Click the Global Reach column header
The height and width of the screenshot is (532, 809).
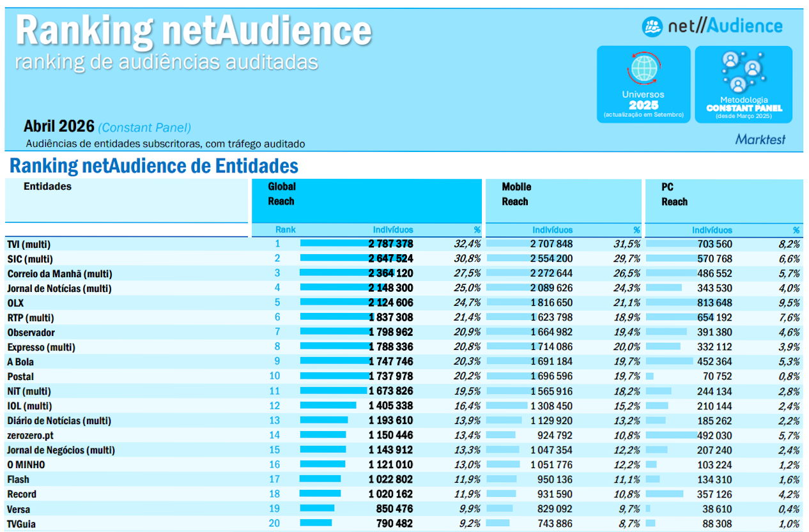tap(282, 194)
